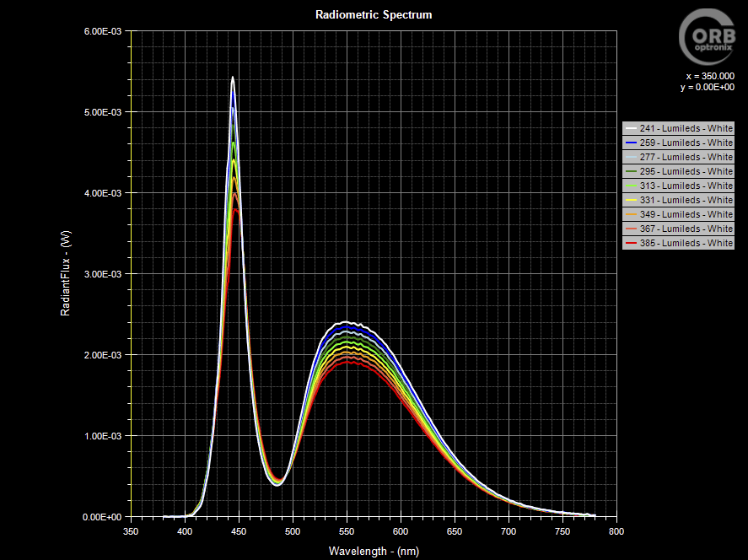
Task: Click the 4.00E-03 y-axis tick label
Action: coord(103,193)
